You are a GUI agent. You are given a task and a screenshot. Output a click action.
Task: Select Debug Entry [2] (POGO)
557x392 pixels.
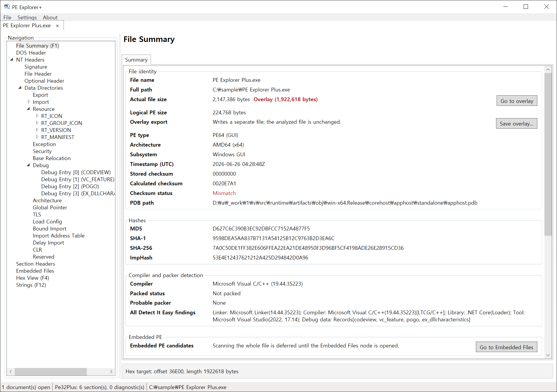[x=70, y=186]
